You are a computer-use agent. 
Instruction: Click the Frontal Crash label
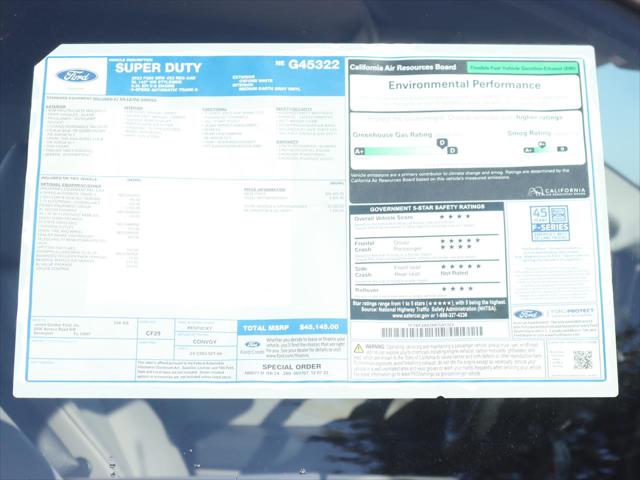(x=364, y=246)
